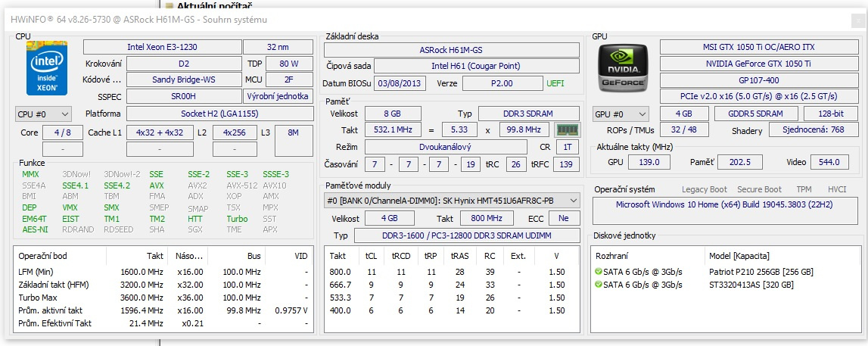
Task: Click the green UEFI label
Action: tap(555, 83)
